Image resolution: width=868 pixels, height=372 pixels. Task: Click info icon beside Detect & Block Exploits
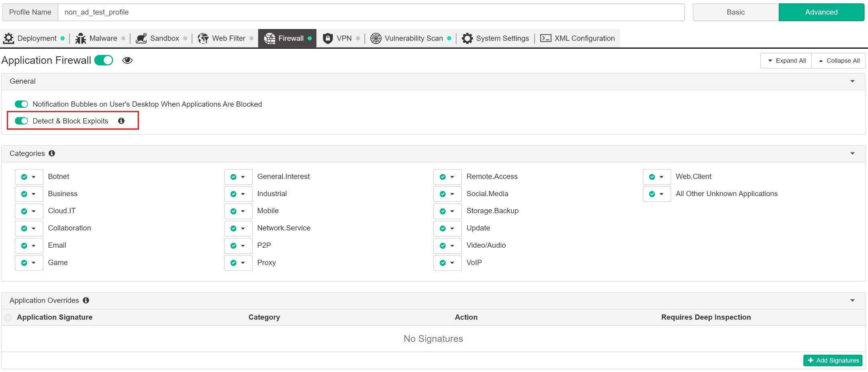point(121,121)
